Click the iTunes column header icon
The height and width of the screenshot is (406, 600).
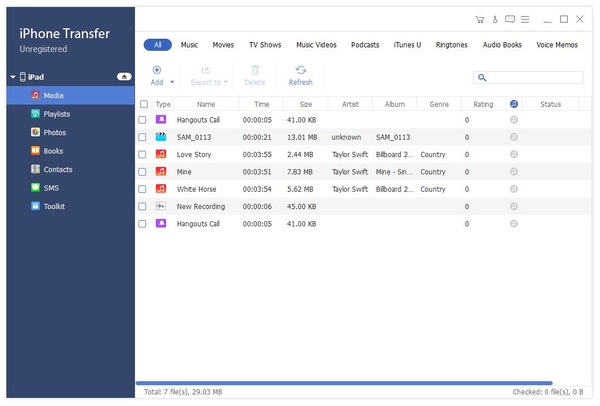point(514,104)
